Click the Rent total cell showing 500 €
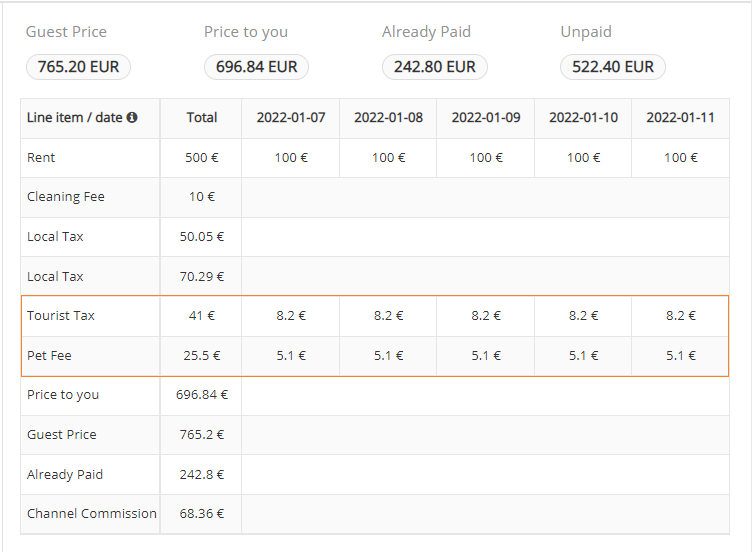Viewport: 752px width, 552px height. tap(201, 158)
